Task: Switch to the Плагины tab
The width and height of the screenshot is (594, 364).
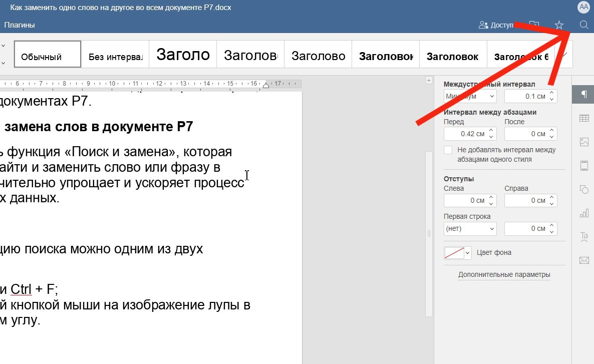Action: tap(20, 24)
